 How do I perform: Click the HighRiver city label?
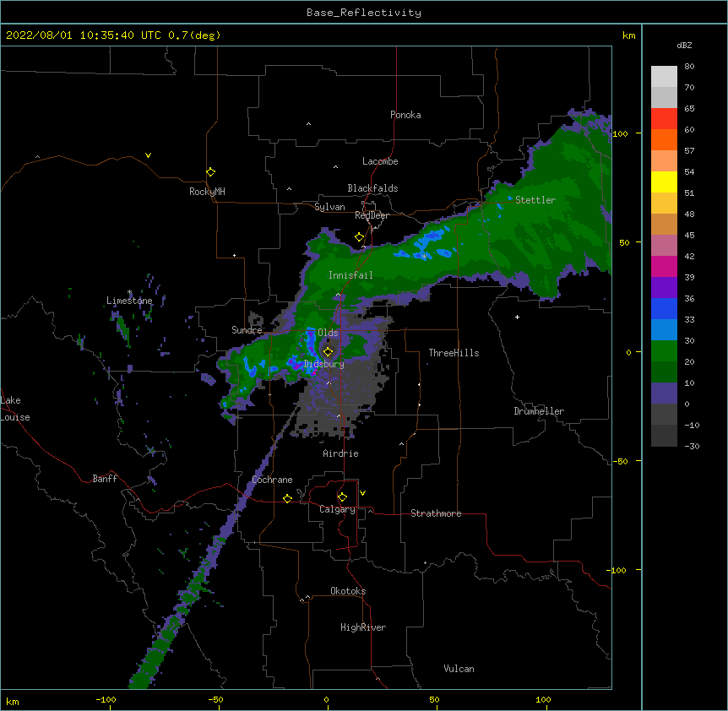click(x=363, y=627)
